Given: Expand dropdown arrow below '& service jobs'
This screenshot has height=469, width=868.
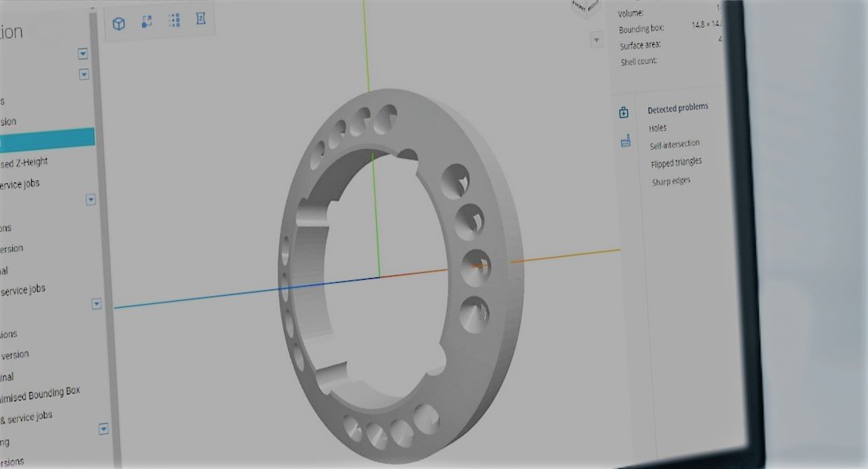Looking at the screenshot, I should point(103,429).
